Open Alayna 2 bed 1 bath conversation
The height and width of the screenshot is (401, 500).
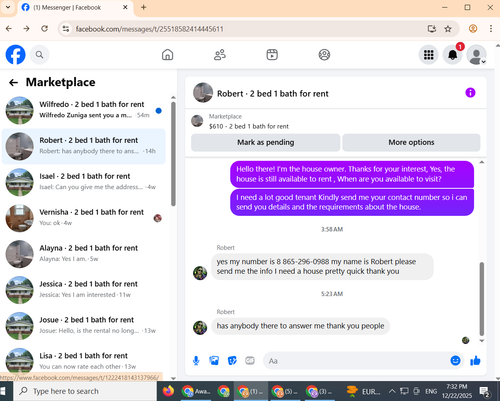(x=83, y=254)
